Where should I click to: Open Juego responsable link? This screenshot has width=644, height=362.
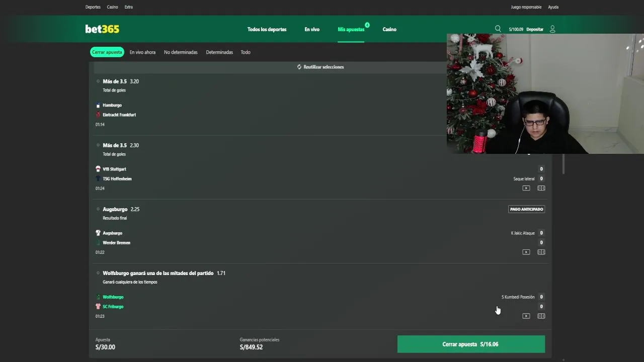click(526, 7)
